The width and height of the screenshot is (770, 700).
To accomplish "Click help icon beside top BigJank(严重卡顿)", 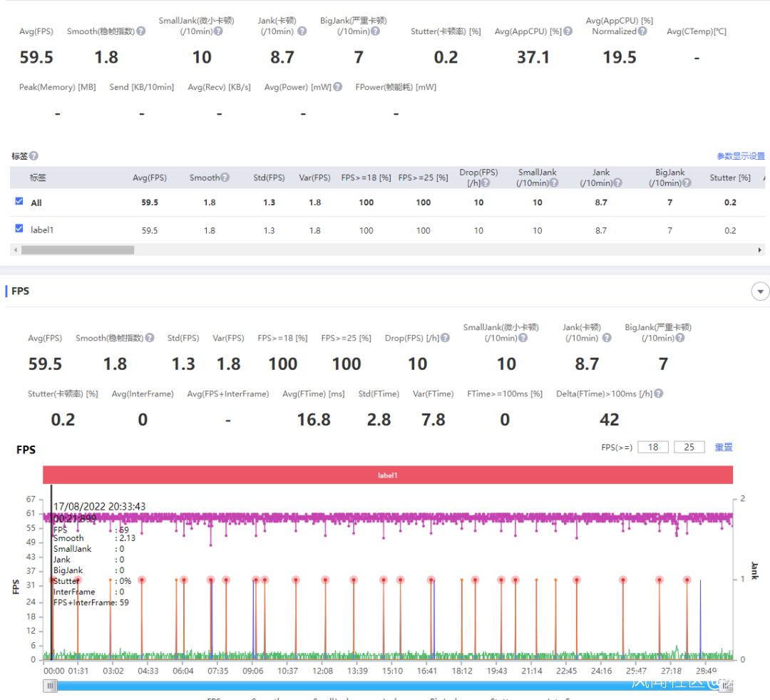I will pyautogui.click(x=375, y=31).
